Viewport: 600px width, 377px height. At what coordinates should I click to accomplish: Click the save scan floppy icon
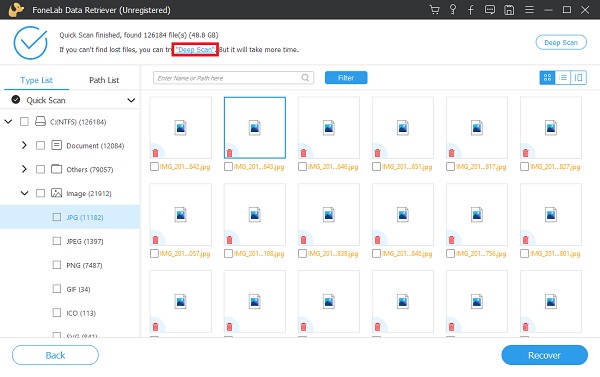tap(509, 10)
